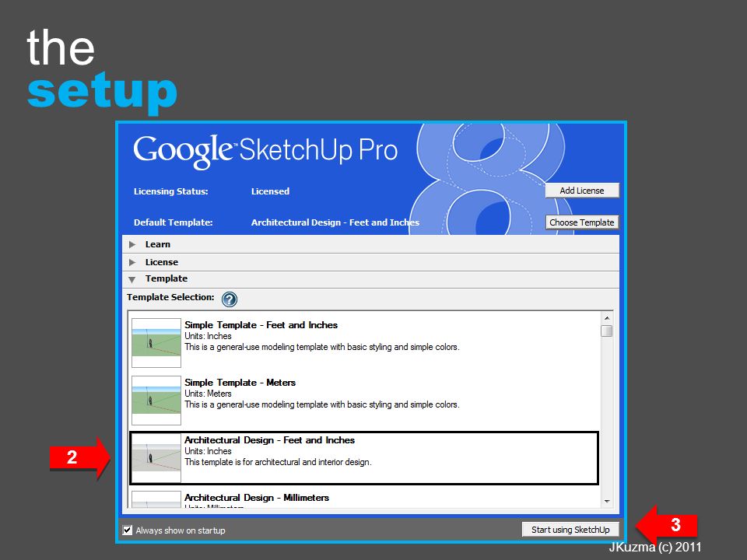Click the Add License button
The height and width of the screenshot is (560, 747).
(582, 191)
